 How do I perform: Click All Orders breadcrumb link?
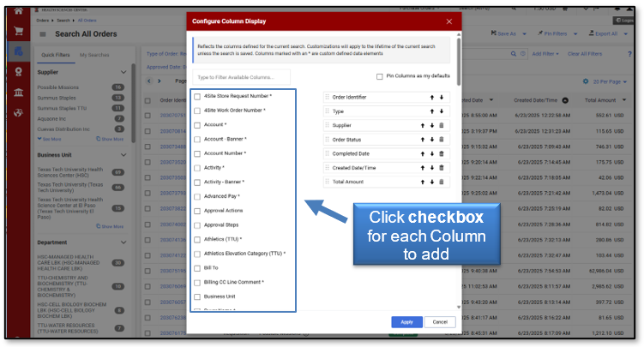point(87,20)
